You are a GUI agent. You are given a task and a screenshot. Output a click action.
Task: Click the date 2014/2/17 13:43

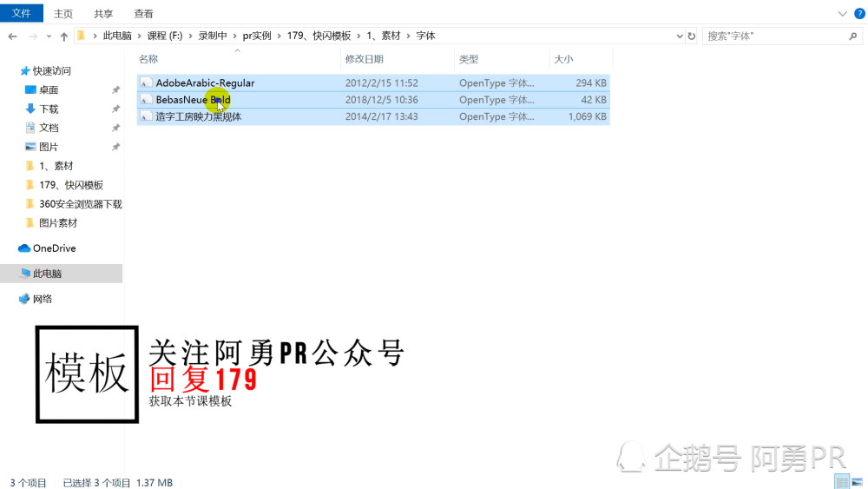381,116
